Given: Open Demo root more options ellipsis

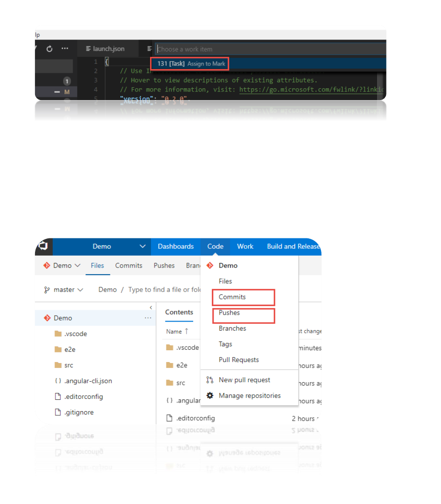Looking at the screenshot, I should [148, 318].
